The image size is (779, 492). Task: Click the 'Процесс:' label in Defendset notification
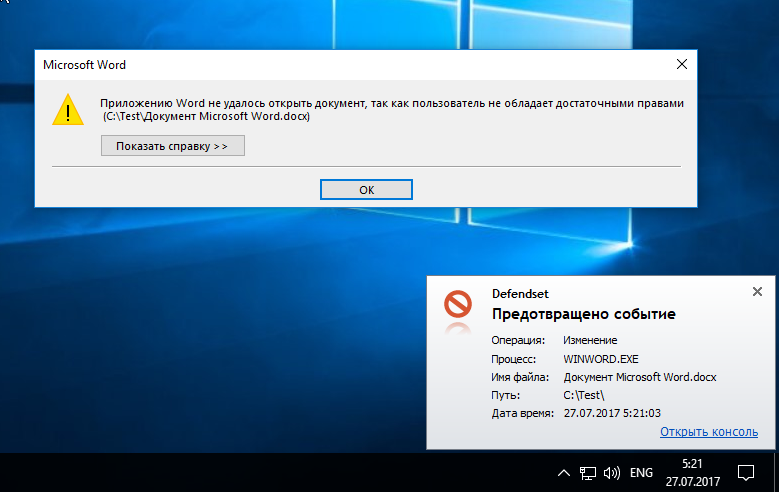(514, 359)
